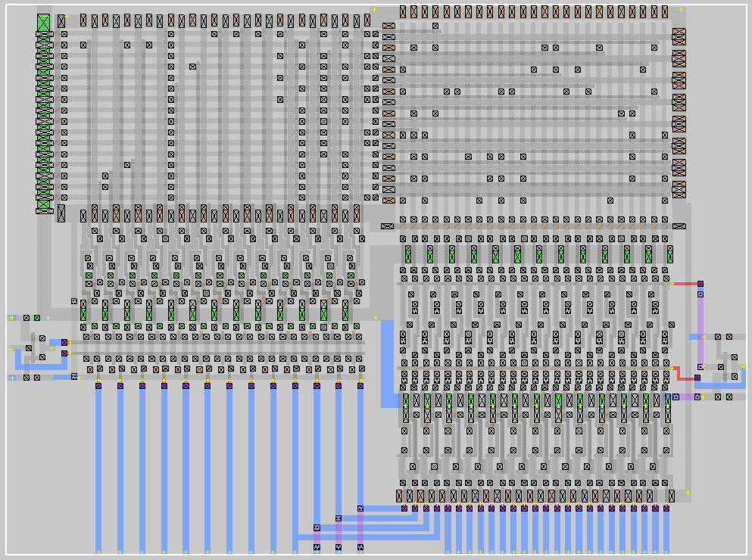752x560 pixels.
Task: Click the purple contact at bottom of green contact column
Action: 61,213
